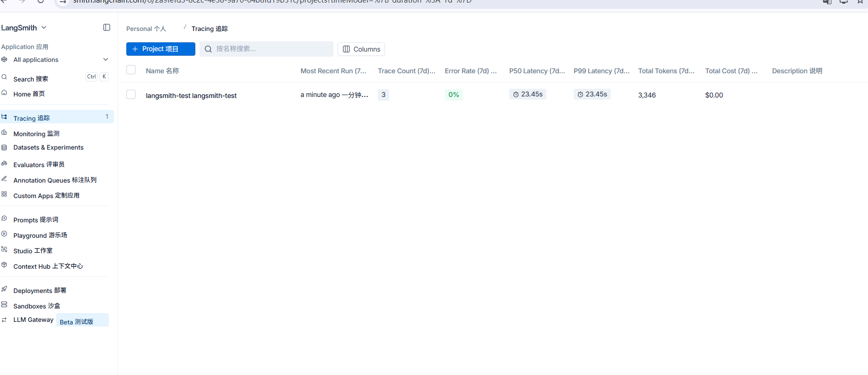868x375 pixels.
Task: Click the trace count badge 3
Action: (x=383, y=94)
